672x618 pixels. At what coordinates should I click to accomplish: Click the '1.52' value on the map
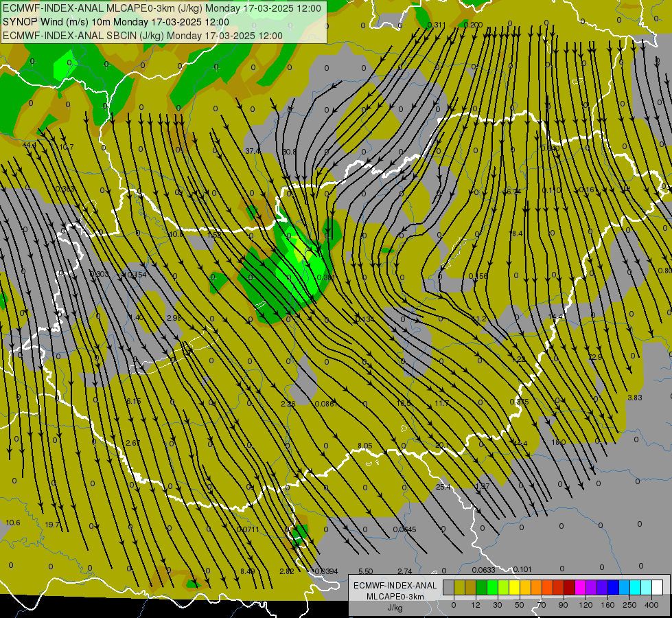coord(214,235)
